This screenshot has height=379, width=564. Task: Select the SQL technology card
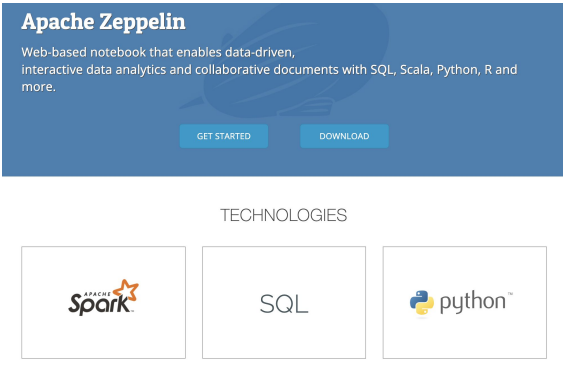point(284,302)
